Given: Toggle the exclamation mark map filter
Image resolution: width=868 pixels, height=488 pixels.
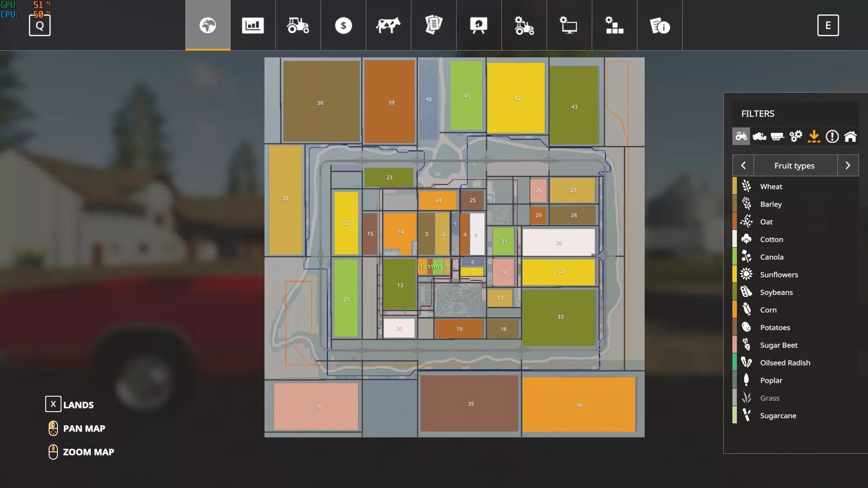Looking at the screenshot, I should 832,136.
